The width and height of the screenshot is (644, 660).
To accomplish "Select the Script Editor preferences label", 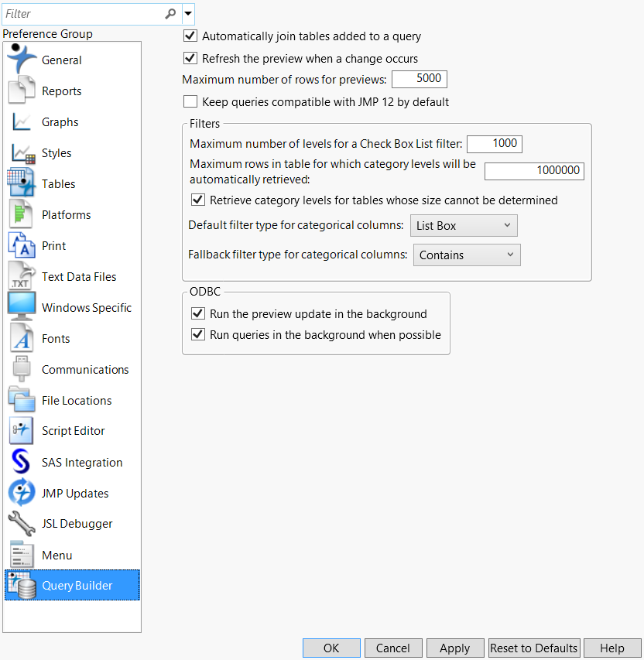I will [x=74, y=431].
